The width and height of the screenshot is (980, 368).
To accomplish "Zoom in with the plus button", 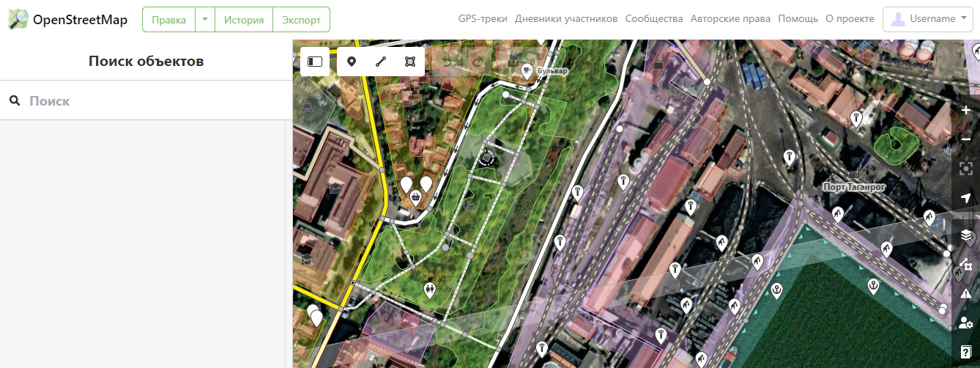I will coord(965,110).
